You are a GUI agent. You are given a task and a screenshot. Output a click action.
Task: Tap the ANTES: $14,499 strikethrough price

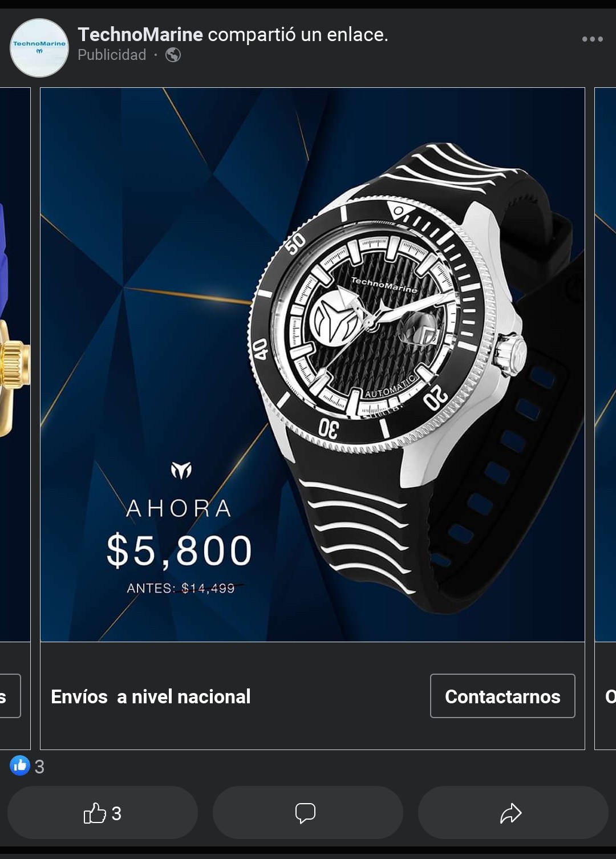click(x=181, y=588)
